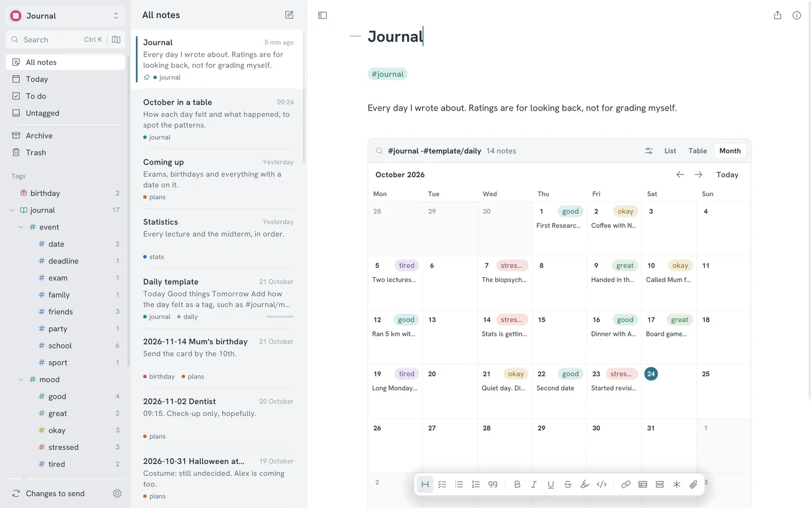The width and height of the screenshot is (812, 508).
Task: Show note info icon
Action: pyautogui.click(x=797, y=15)
